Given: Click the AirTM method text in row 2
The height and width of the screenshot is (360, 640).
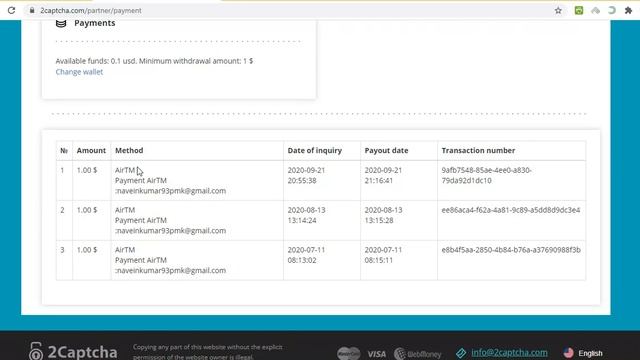Looking at the screenshot, I should 125,210.
